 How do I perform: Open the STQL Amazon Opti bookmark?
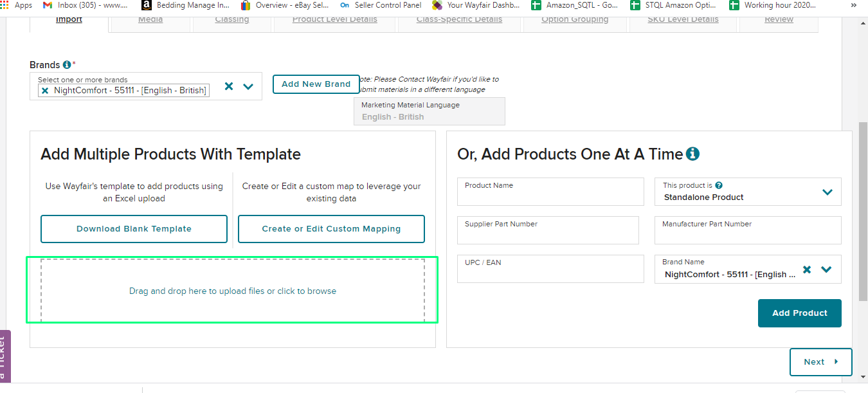click(x=674, y=5)
